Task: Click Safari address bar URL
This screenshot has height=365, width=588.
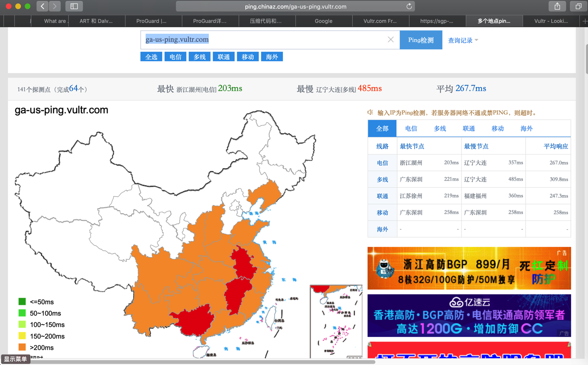Action: (295, 6)
